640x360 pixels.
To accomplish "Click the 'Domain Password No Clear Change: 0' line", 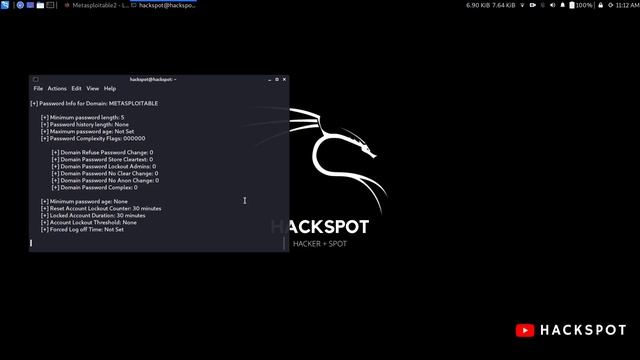I will pyautogui.click(x=105, y=173).
